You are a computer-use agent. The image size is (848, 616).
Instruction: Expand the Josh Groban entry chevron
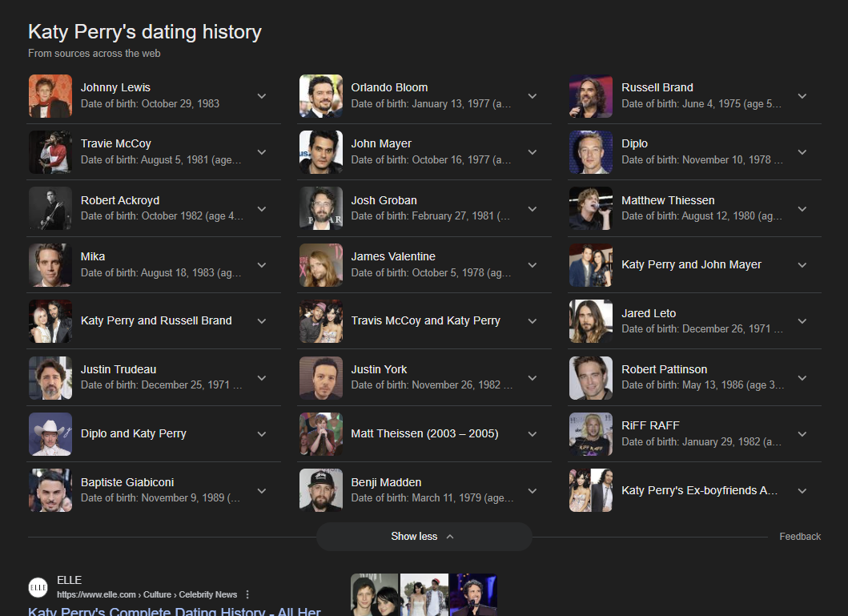tap(533, 209)
